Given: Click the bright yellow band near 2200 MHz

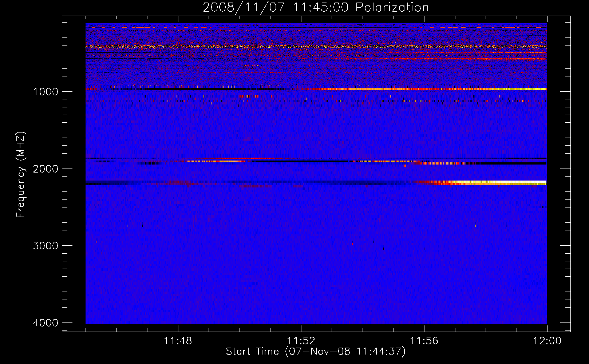Looking at the screenshot, I should [481, 183].
